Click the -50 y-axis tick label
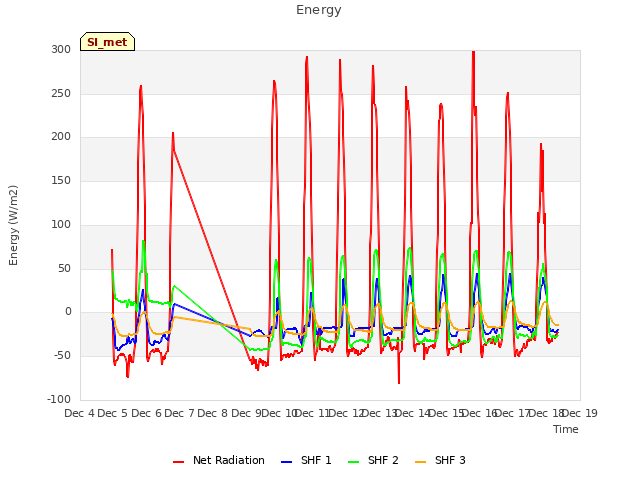Image resolution: width=640 pixels, height=480 pixels. tap(62, 356)
